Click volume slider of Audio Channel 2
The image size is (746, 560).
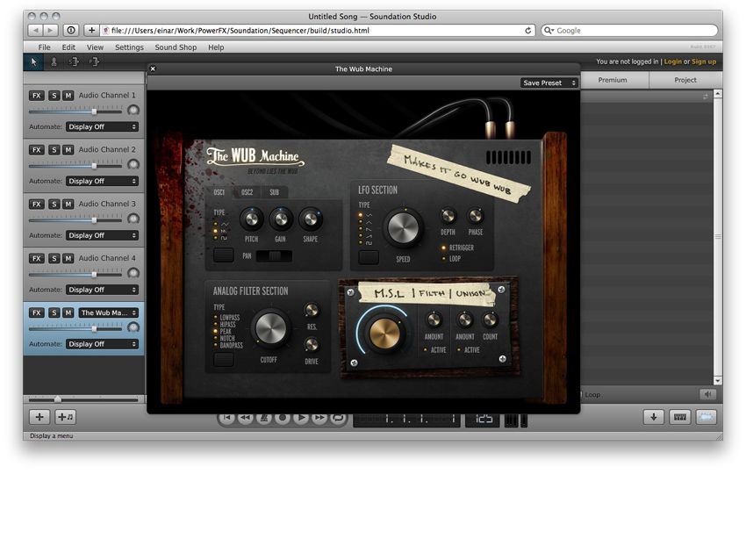75,165
